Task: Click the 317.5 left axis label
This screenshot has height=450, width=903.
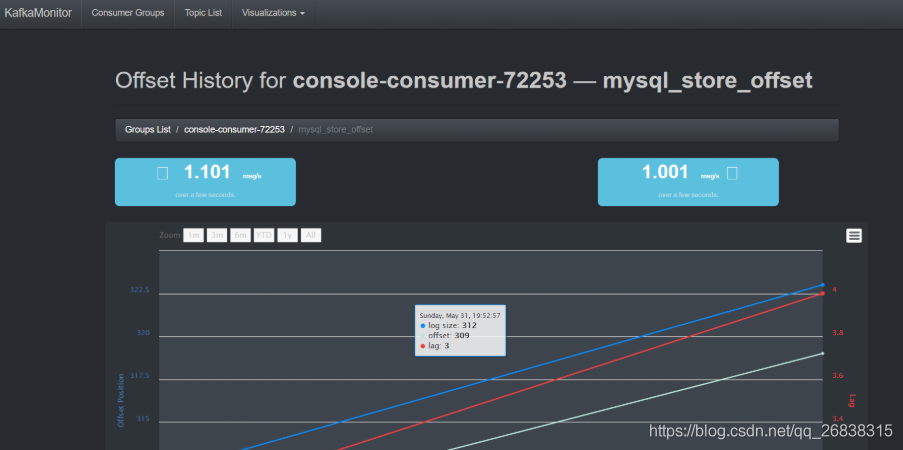Action: [x=140, y=376]
